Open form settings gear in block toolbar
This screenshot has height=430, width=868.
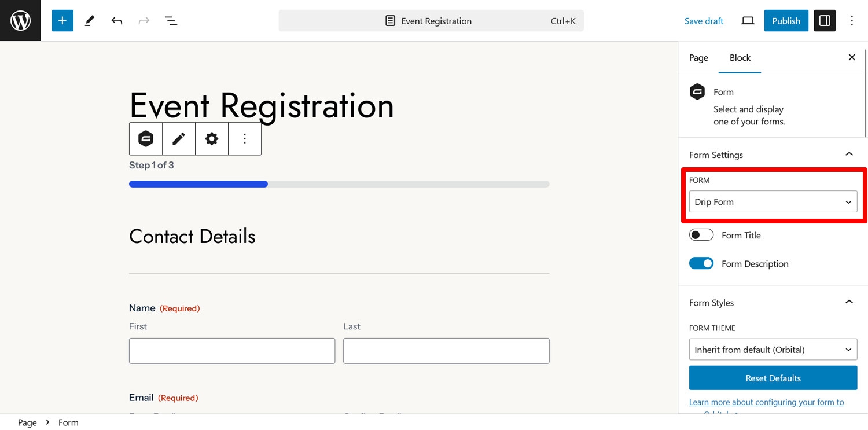[x=212, y=139]
